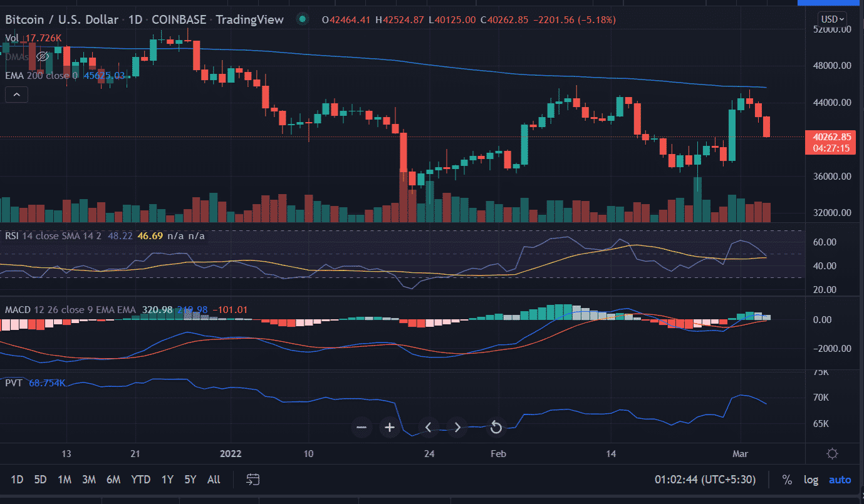Click the 1D interval label in header
This screenshot has width=864, height=504.
tap(137, 19)
